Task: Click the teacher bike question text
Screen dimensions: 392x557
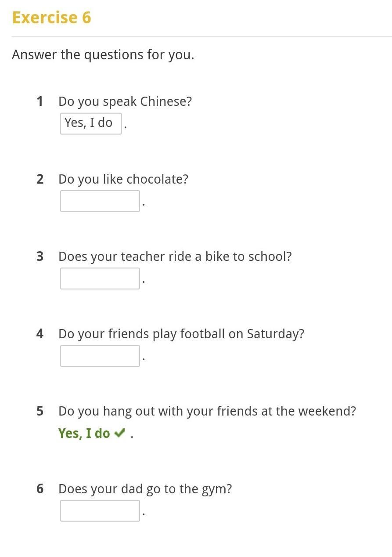Action: 175,257
